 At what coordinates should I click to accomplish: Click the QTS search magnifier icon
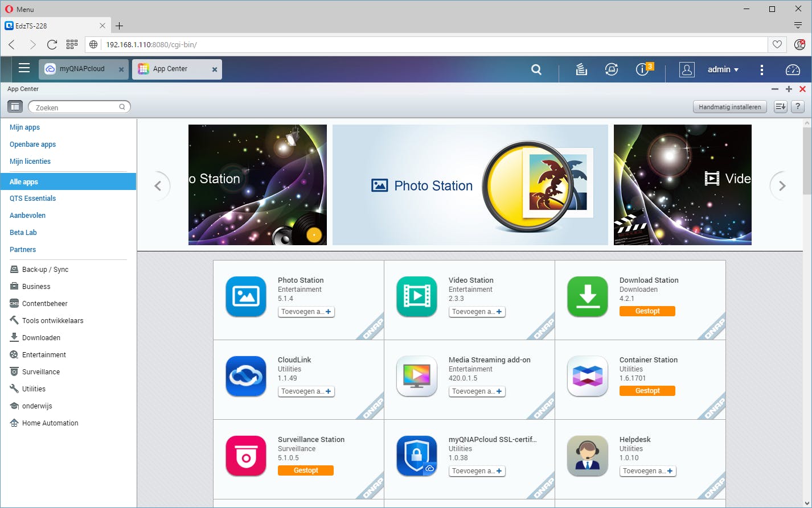pyautogui.click(x=536, y=69)
